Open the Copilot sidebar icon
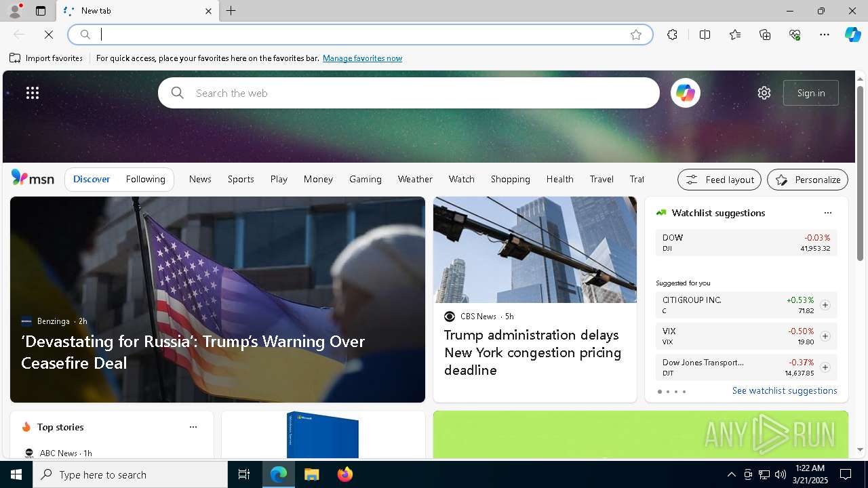Screen dimensions: 868x488 [852, 35]
